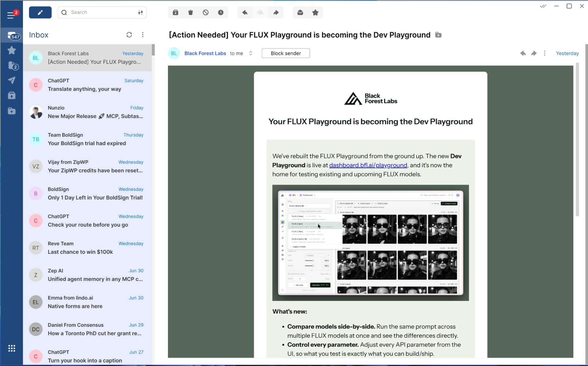The height and width of the screenshot is (366, 588).
Task: Snooze the message with clock icon
Action: (x=221, y=12)
